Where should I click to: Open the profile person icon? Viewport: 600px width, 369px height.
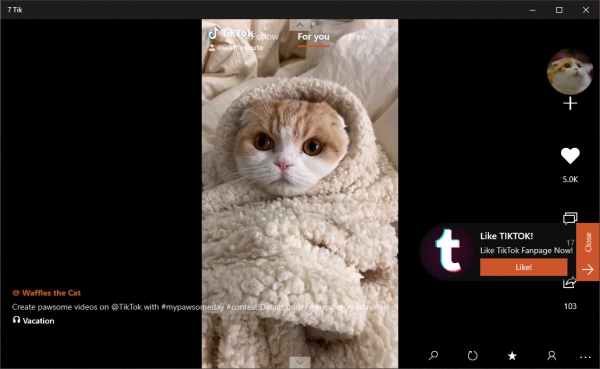(551, 356)
